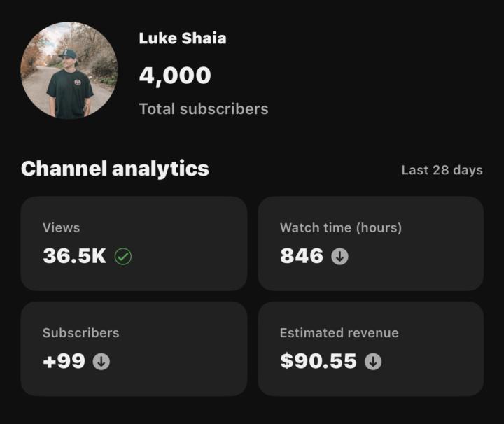Viewport: 504px width, 424px height.
Task: Click the 36.5K views value
Action: tap(75, 256)
